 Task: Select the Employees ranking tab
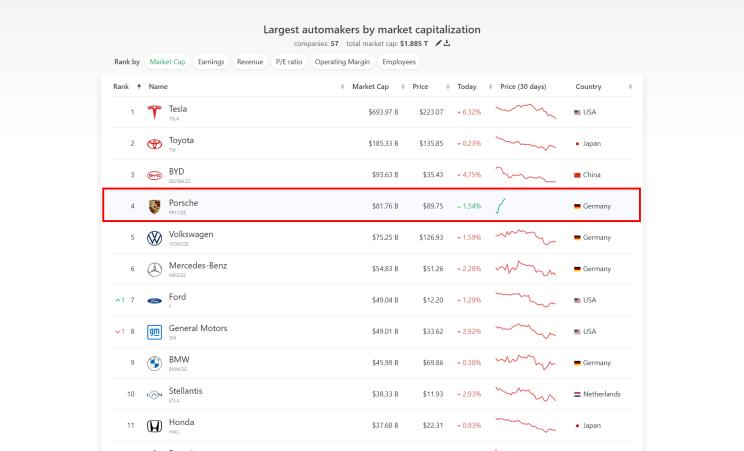(x=399, y=62)
